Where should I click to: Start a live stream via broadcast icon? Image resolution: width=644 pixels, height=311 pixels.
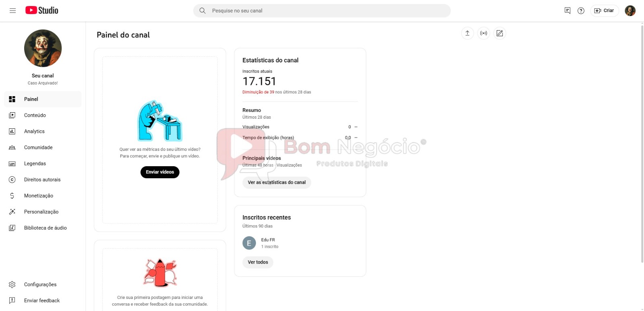pyautogui.click(x=483, y=33)
